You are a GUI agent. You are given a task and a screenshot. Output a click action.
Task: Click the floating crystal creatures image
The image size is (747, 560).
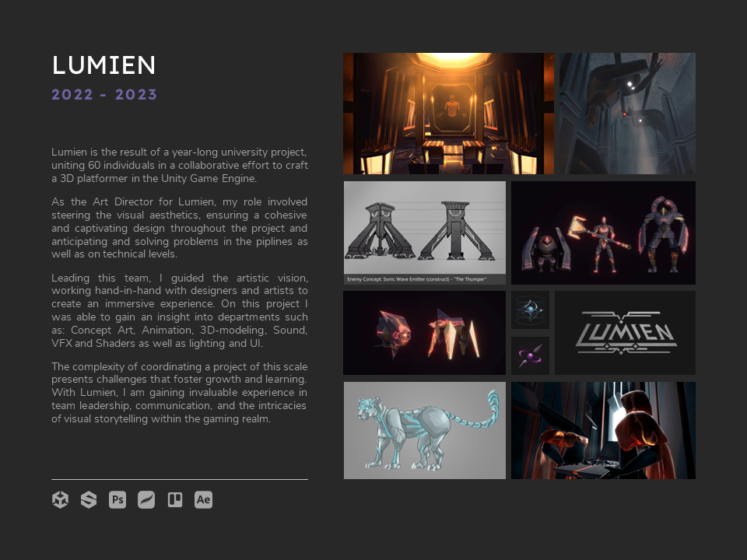pyautogui.click(x=424, y=333)
